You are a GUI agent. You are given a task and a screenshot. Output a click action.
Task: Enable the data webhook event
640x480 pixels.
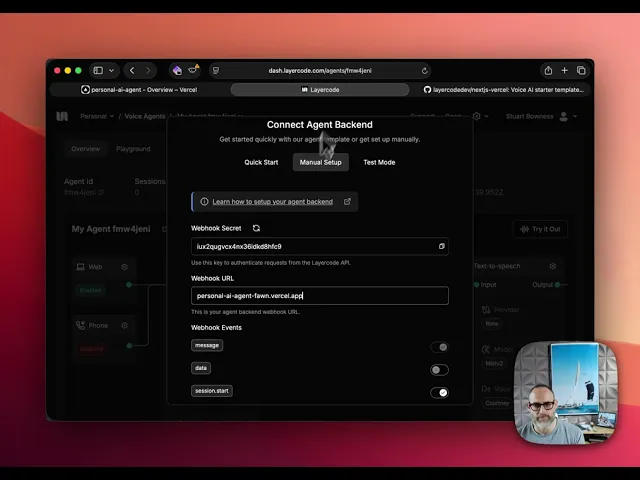[x=439, y=370]
